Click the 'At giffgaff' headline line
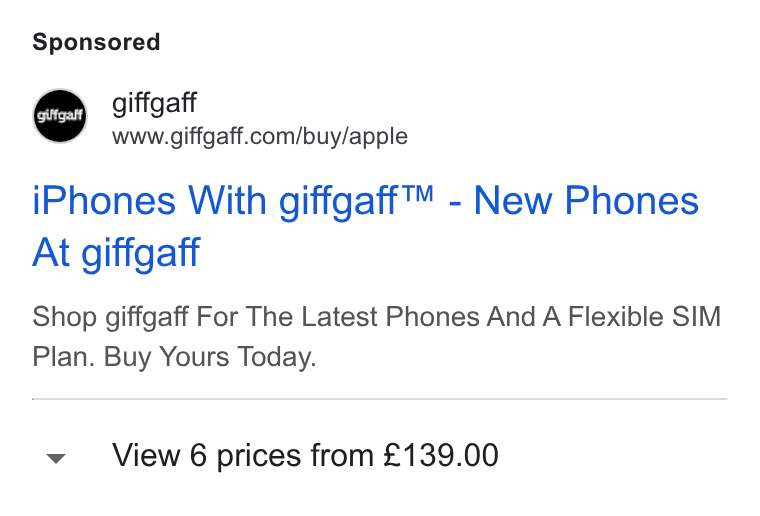This screenshot has width=760, height=516. 116,252
